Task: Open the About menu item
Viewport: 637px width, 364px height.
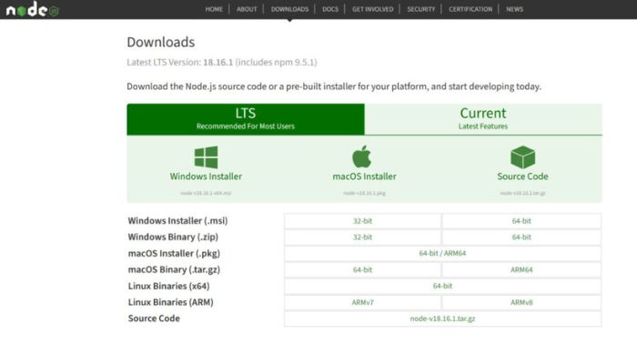Action: 247,9
